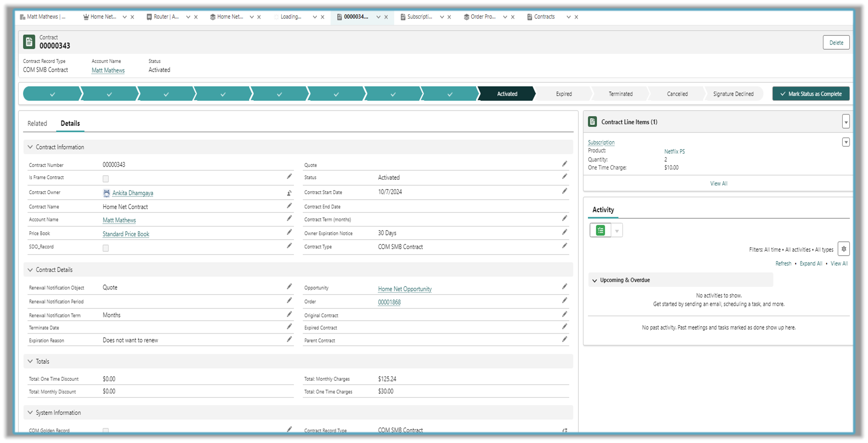
Task: Open the Home Net Opportunity link
Action: 404,289
